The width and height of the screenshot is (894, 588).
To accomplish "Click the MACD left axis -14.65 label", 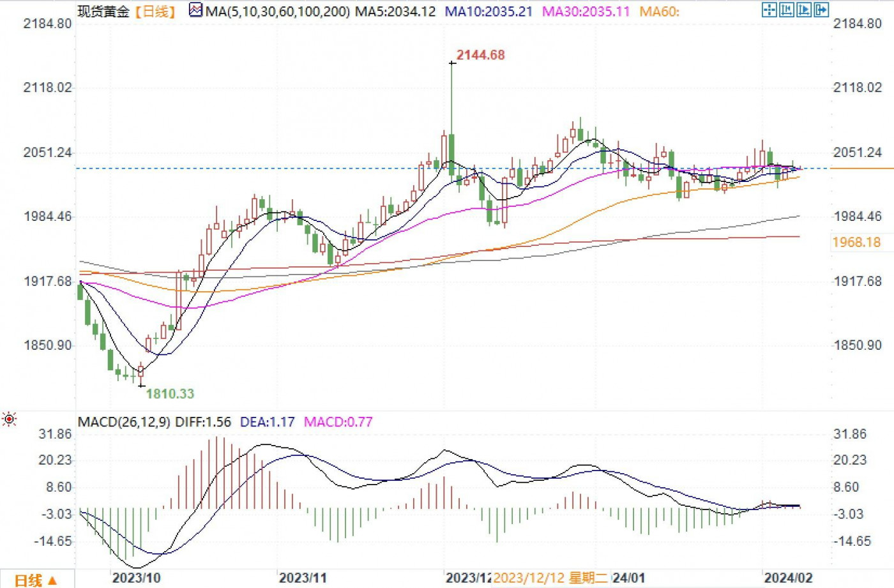I will coord(53,541).
